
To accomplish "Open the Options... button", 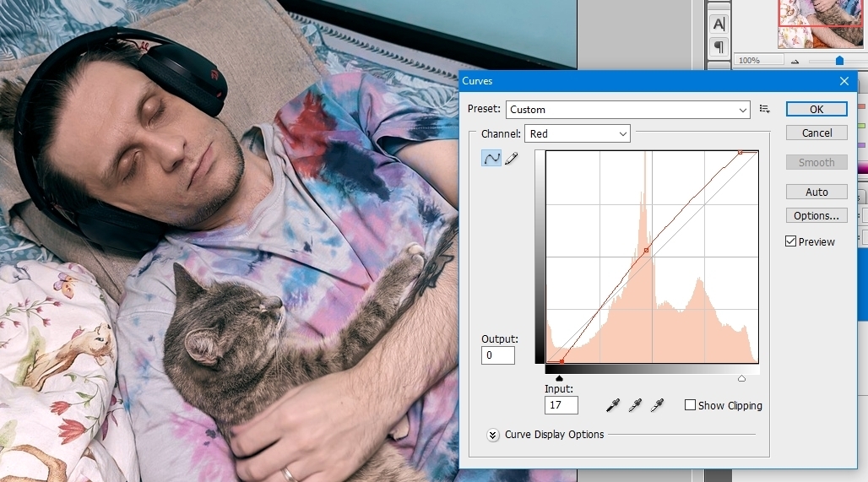I will pyautogui.click(x=816, y=215).
